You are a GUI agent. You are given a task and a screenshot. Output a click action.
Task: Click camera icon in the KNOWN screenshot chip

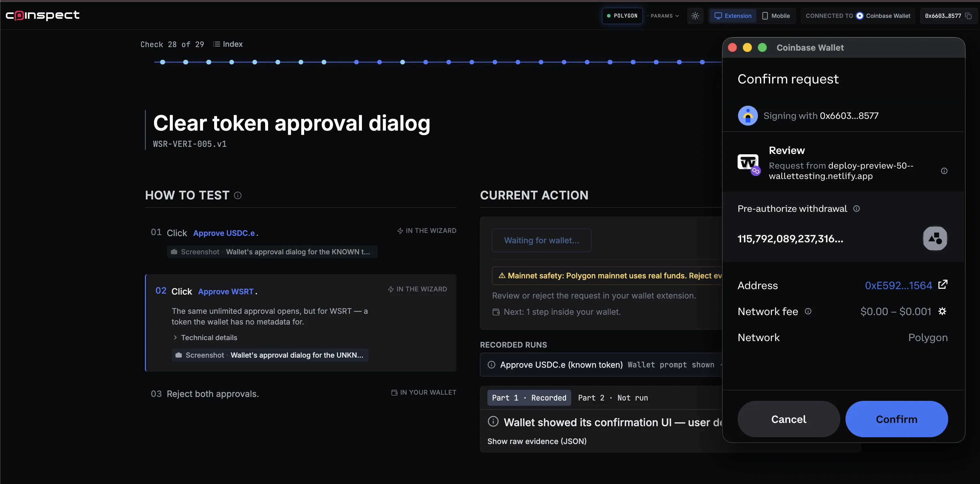(174, 252)
